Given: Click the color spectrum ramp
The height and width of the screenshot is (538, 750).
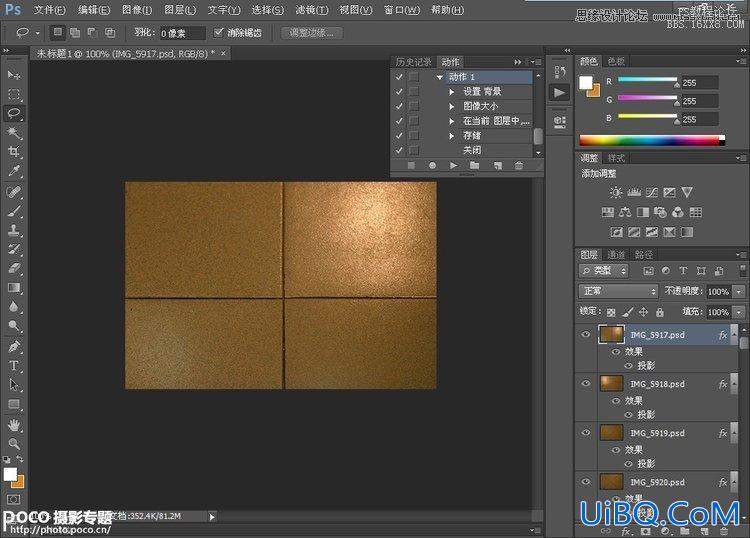Looking at the screenshot, I should pyautogui.click(x=652, y=140).
